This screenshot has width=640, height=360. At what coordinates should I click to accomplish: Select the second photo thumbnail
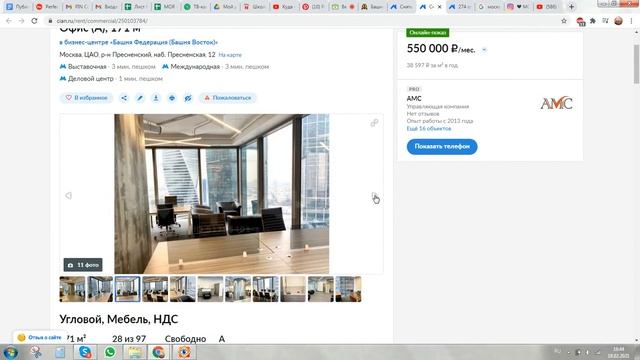100,289
